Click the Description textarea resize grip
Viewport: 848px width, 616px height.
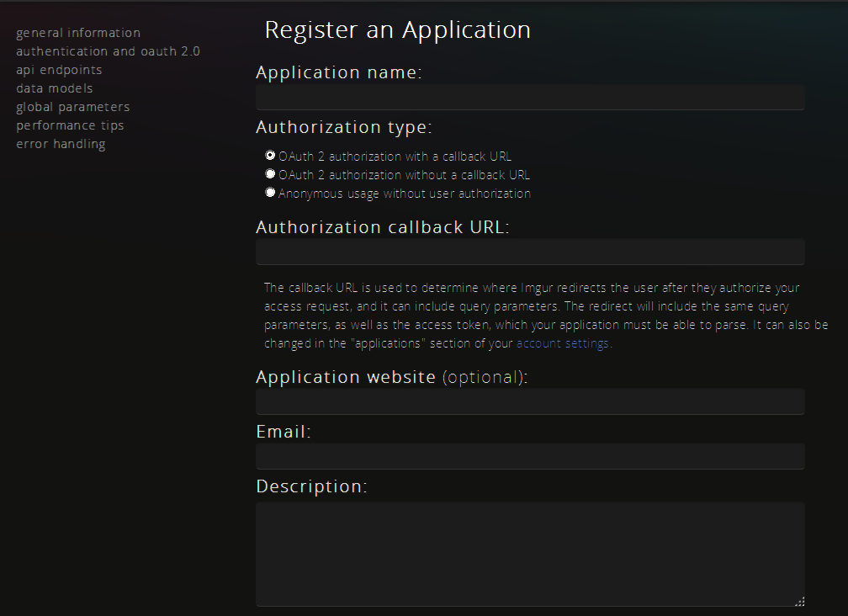pyautogui.click(x=800, y=600)
